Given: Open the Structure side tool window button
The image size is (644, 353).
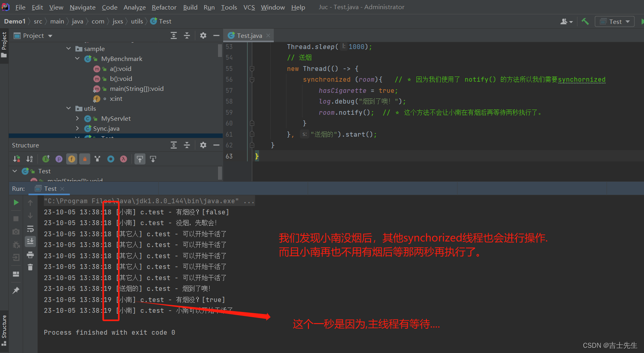Looking at the screenshot, I should click(x=4, y=330).
